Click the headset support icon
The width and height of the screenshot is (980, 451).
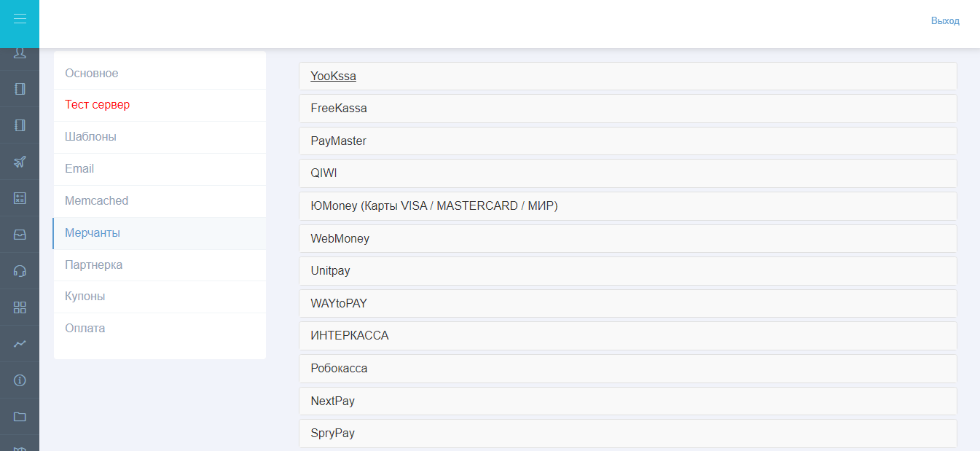click(x=20, y=271)
